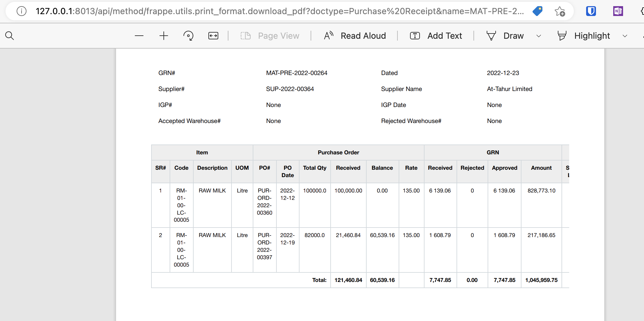Fit the document to page width
Screen dimensions: 644x321
tap(213, 36)
